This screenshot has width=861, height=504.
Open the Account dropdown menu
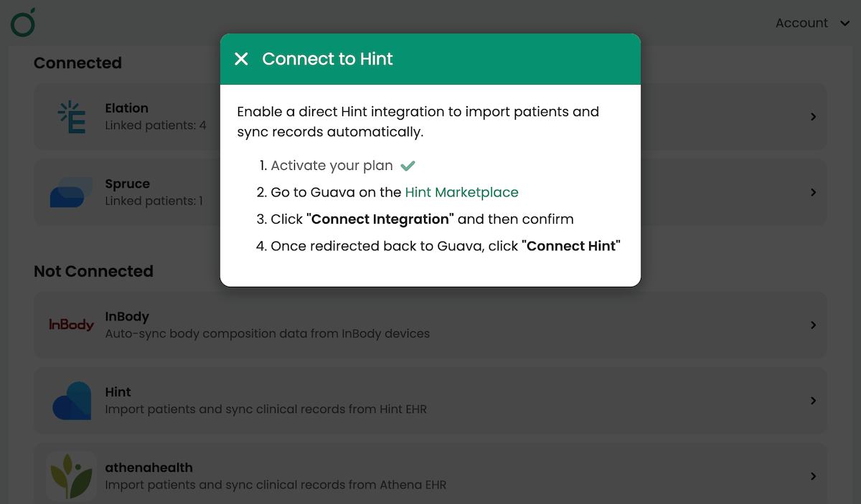813,23
